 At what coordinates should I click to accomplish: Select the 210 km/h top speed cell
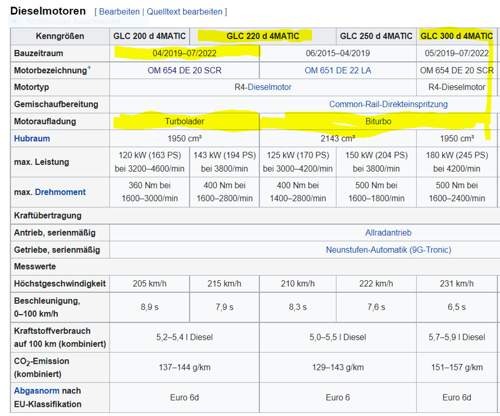pos(298,284)
